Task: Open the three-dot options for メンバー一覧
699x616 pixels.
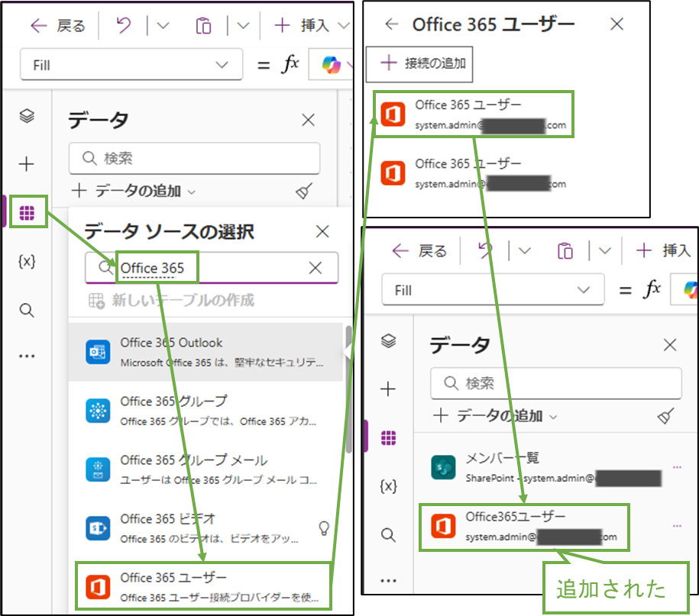Action: (677, 467)
